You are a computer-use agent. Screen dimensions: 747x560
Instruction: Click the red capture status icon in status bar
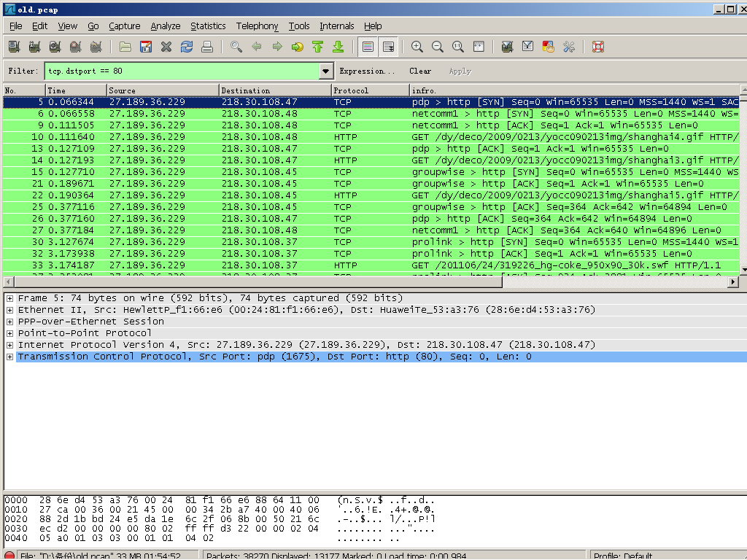click(9, 556)
